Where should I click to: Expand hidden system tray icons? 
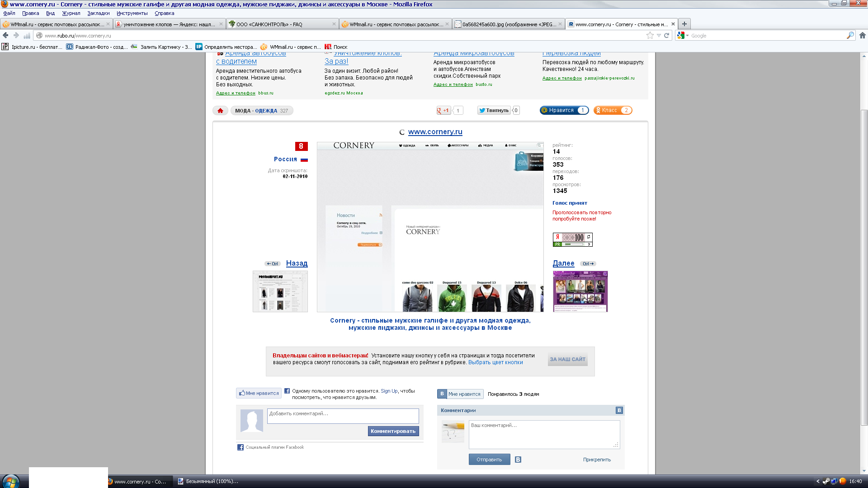point(817,481)
